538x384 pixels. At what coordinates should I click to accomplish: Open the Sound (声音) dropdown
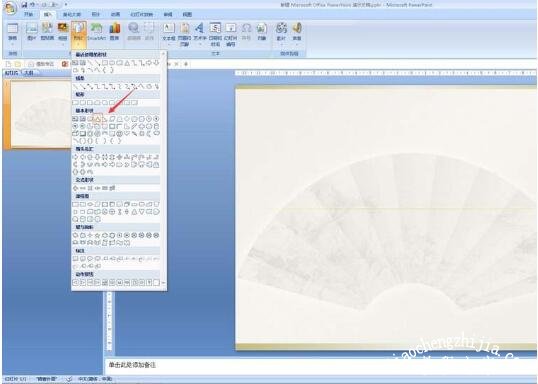tap(297, 34)
